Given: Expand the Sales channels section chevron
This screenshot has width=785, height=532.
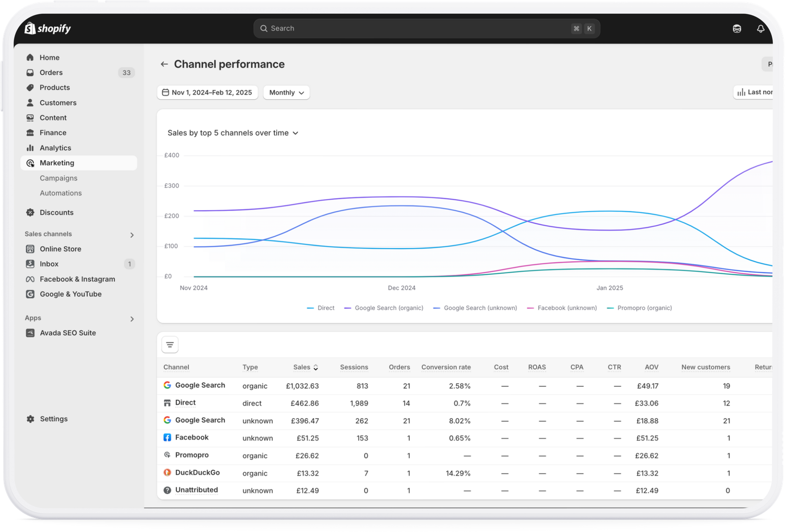Looking at the screenshot, I should [131, 235].
